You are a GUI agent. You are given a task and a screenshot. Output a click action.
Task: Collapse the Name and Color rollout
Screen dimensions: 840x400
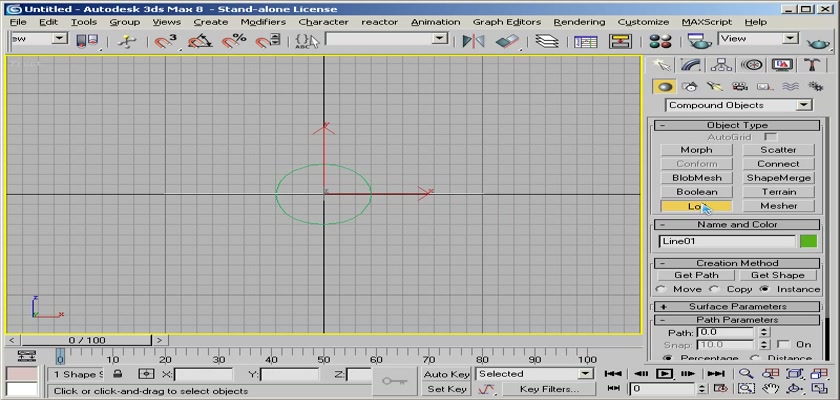coord(737,224)
